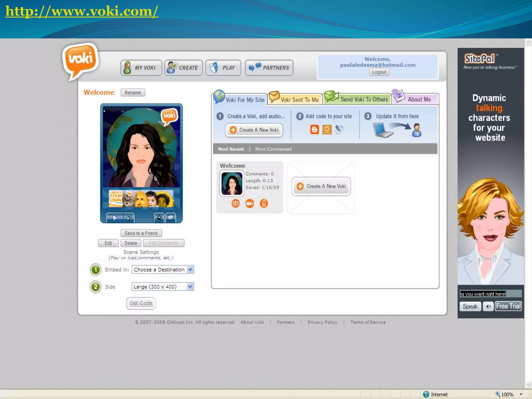The image size is (532, 399).
Task: Click the Internet zone globe in status bar
Action: (x=426, y=394)
